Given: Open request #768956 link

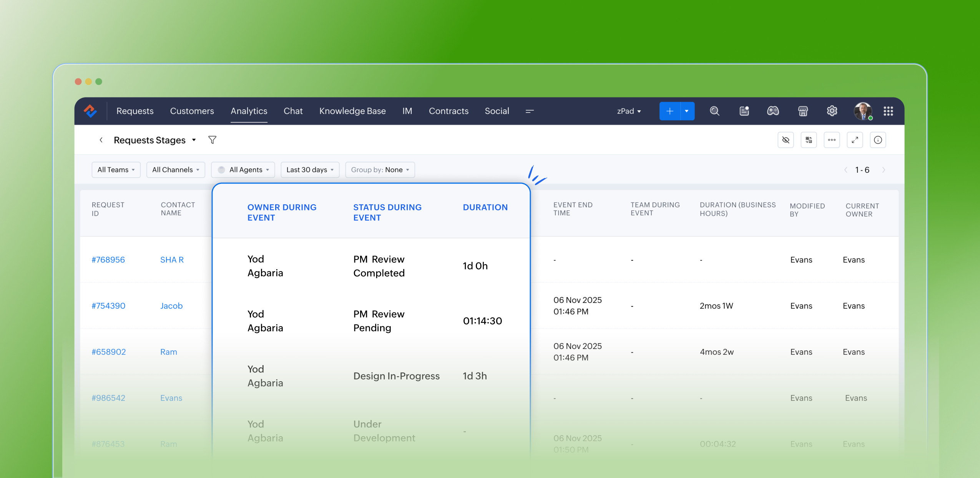Looking at the screenshot, I should 108,260.
